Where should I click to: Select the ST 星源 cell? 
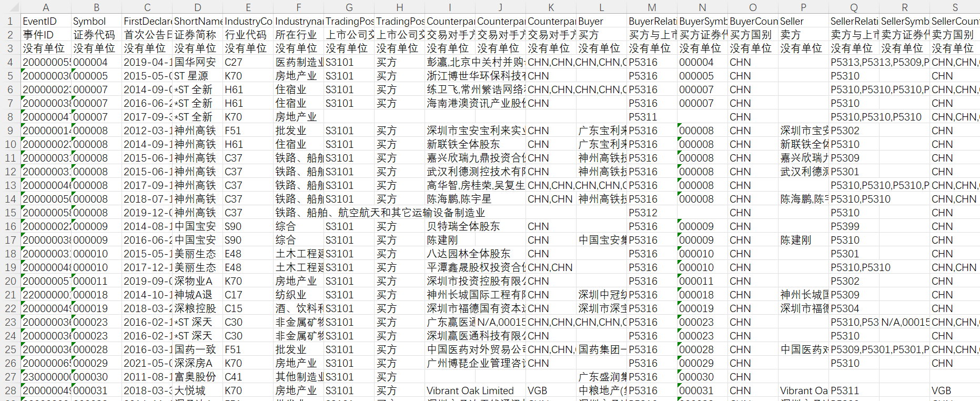197,76
